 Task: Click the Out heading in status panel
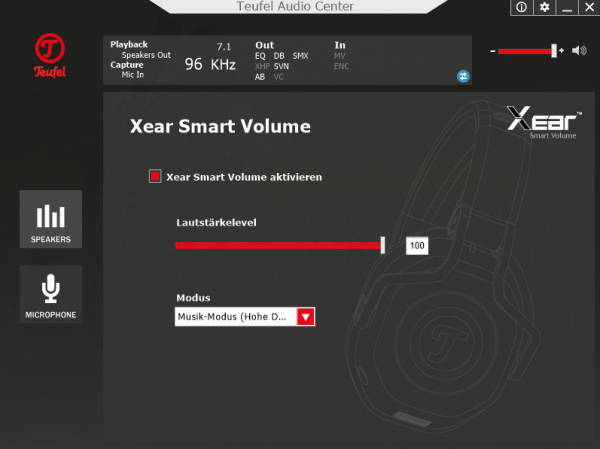264,45
